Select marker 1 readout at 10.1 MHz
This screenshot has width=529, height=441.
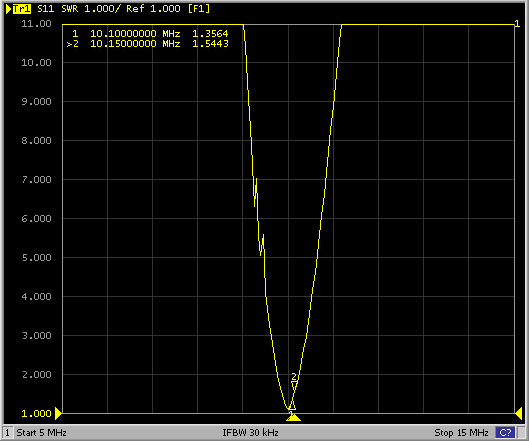[150, 34]
